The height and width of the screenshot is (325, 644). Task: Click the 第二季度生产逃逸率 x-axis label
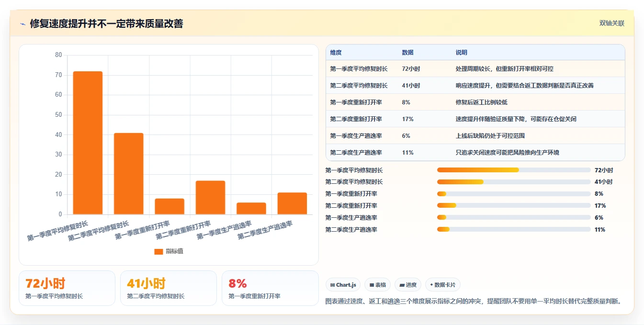tap(265, 230)
